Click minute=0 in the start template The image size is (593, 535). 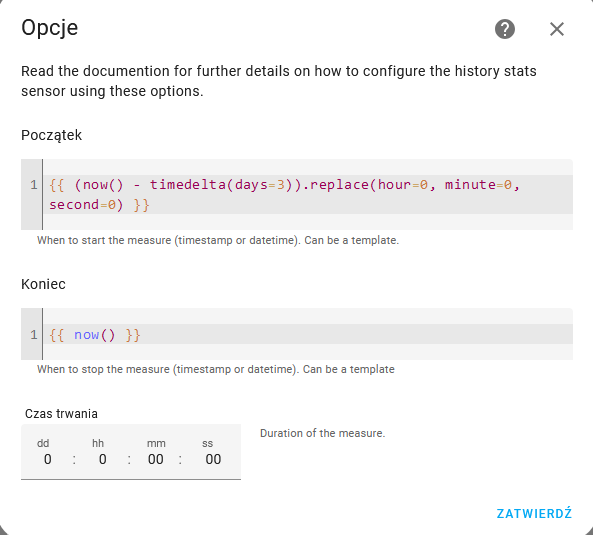click(478, 185)
